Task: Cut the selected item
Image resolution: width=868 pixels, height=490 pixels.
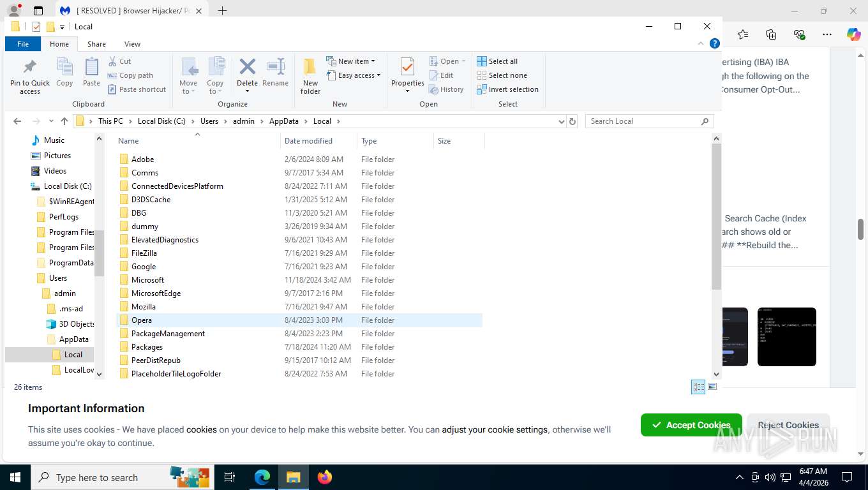Action: point(119,61)
